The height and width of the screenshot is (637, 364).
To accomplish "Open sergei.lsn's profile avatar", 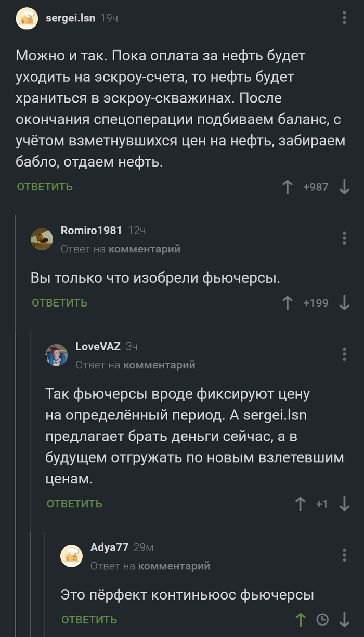I will point(27,19).
